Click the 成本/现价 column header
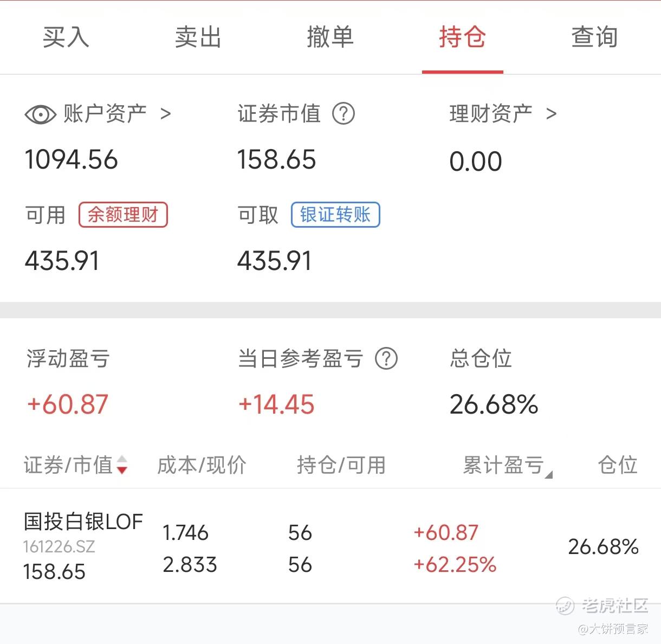661x644 pixels. pos(202,465)
